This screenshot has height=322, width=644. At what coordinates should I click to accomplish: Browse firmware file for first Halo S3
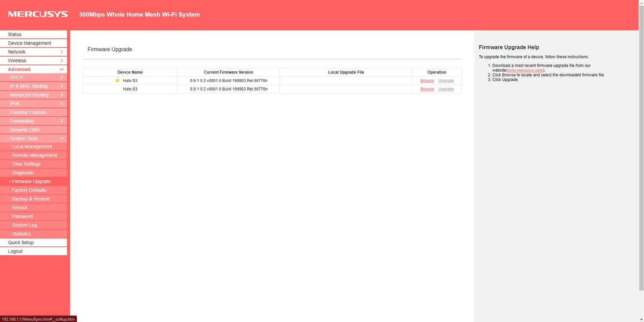coord(427,81)
